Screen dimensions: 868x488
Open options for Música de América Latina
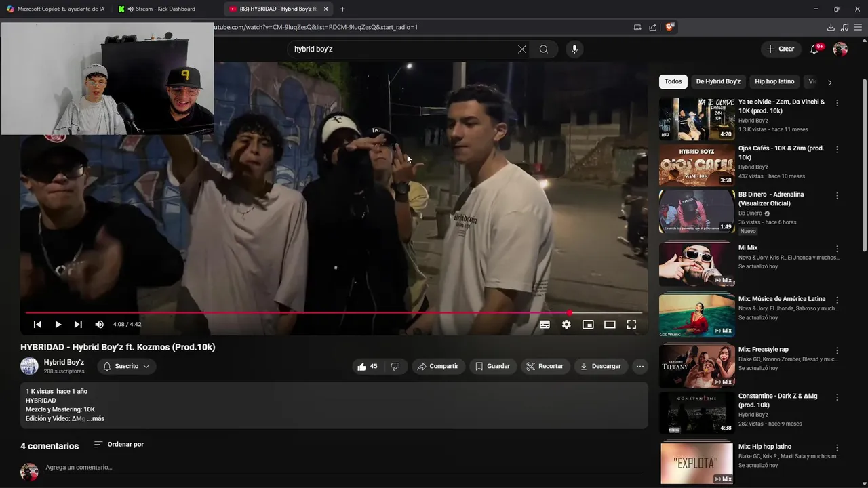[837, 300]
